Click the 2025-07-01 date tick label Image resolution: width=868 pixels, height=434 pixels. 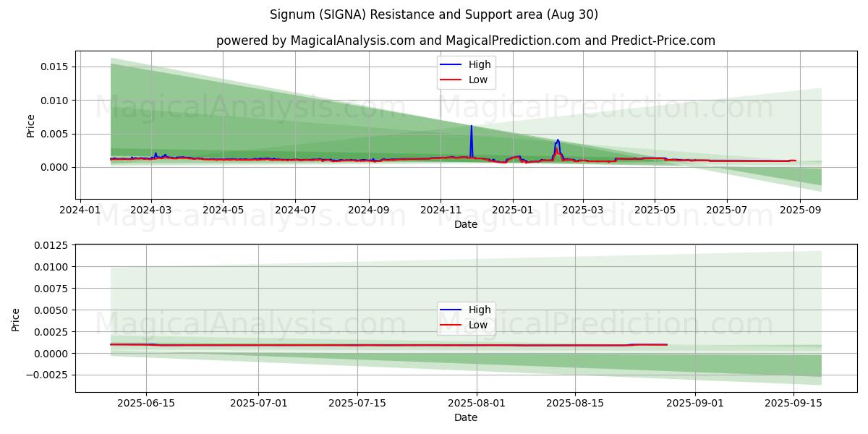[x=258, y=404]
